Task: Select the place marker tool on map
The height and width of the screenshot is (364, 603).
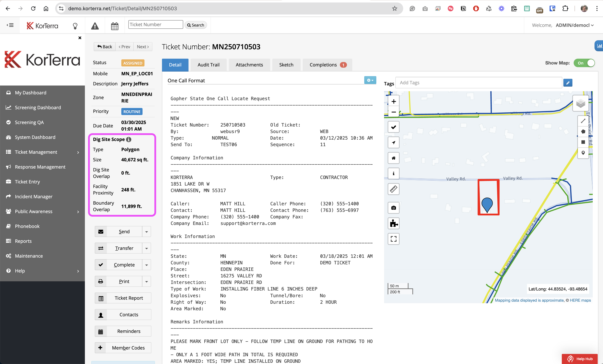Action: coord(583,153)
